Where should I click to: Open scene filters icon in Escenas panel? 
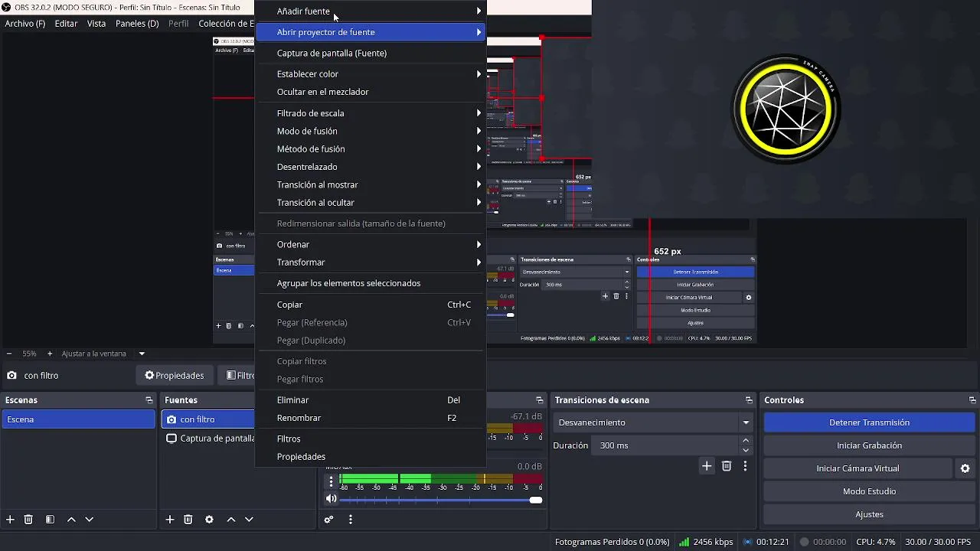pos(50,520)
